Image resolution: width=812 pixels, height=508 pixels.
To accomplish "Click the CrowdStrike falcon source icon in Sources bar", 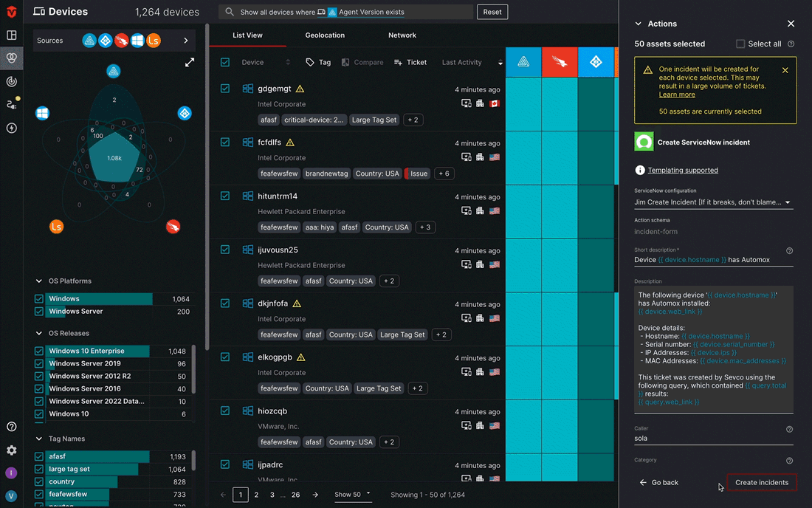I will point(121,41).
